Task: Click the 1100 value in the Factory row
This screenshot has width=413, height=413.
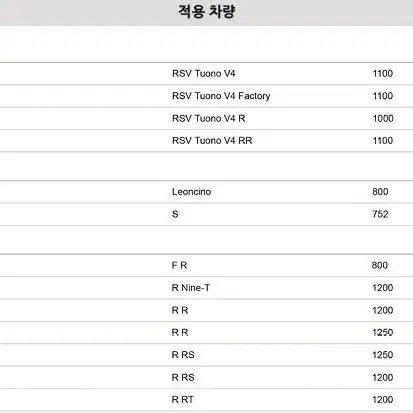Action: [x=383, y=96]
